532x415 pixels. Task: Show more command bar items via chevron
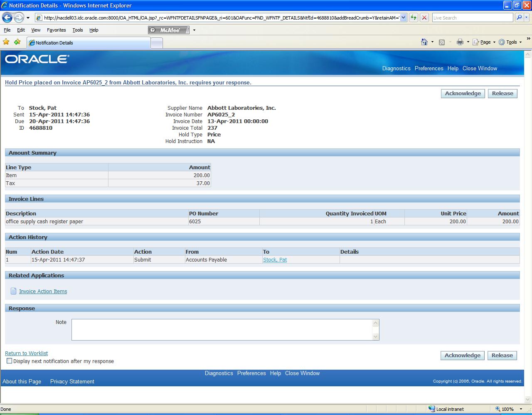[528, 40]
